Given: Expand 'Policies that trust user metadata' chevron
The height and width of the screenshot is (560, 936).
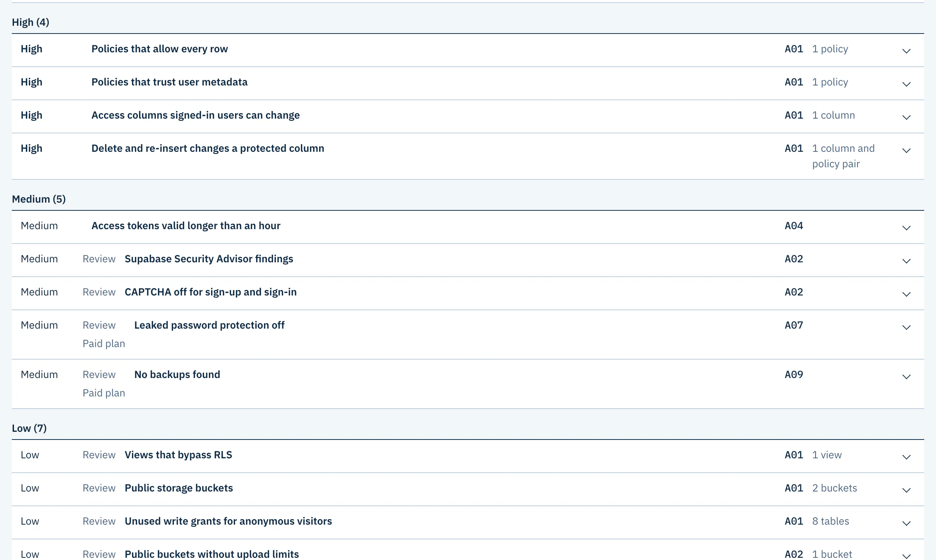Looking at the screenshot, I should (906, 84).
